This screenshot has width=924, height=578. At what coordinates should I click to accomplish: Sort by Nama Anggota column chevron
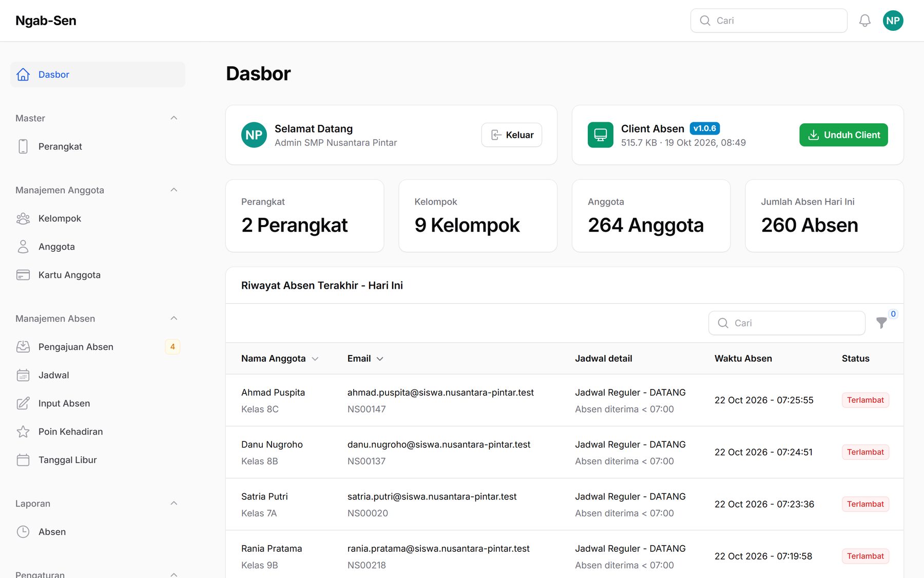point(315,359)
